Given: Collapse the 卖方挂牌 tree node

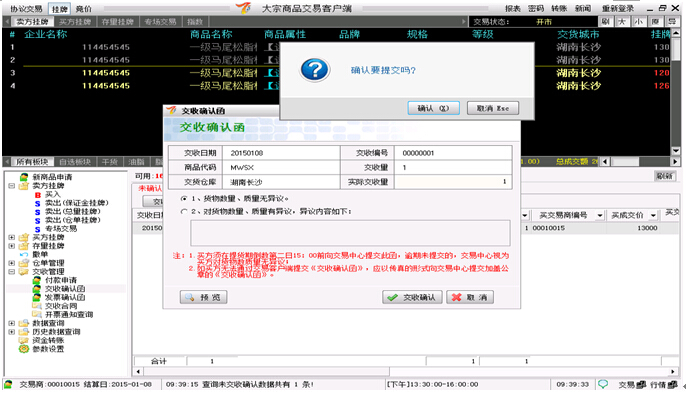Looking at the screenshot, I should point(11,186).
